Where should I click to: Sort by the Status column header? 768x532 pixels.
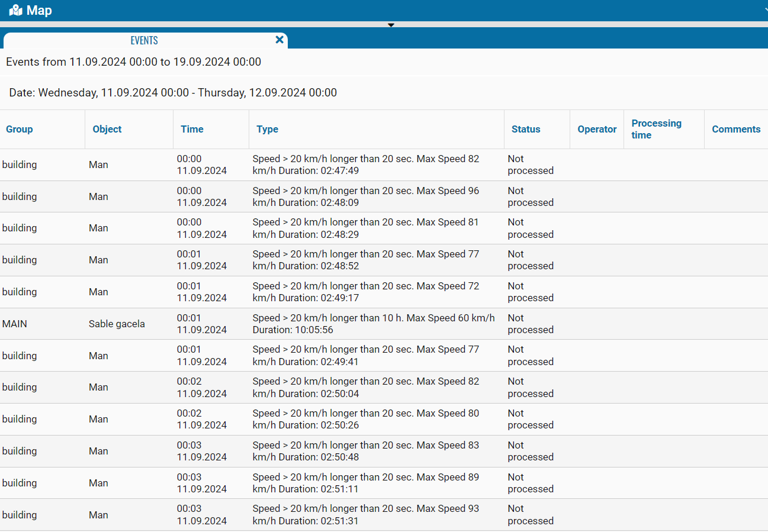pos(526,129)
